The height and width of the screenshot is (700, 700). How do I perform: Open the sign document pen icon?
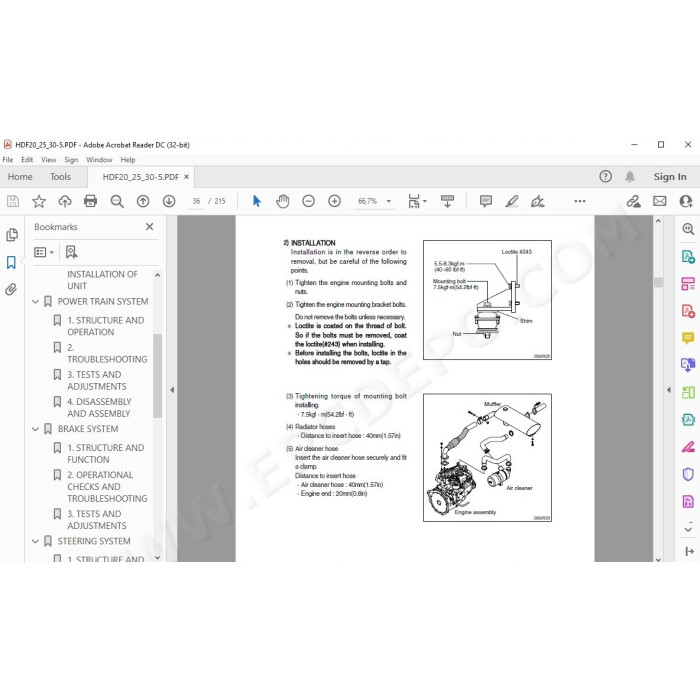click(x=538, y=201)
